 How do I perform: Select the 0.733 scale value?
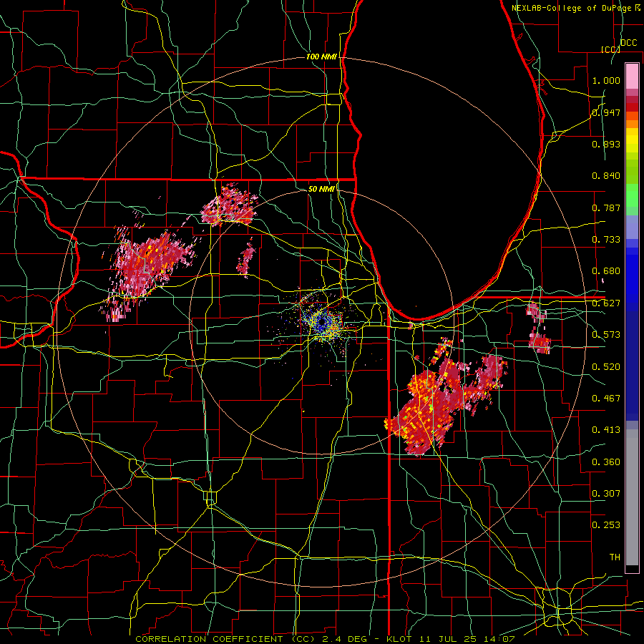coord(606,240)
